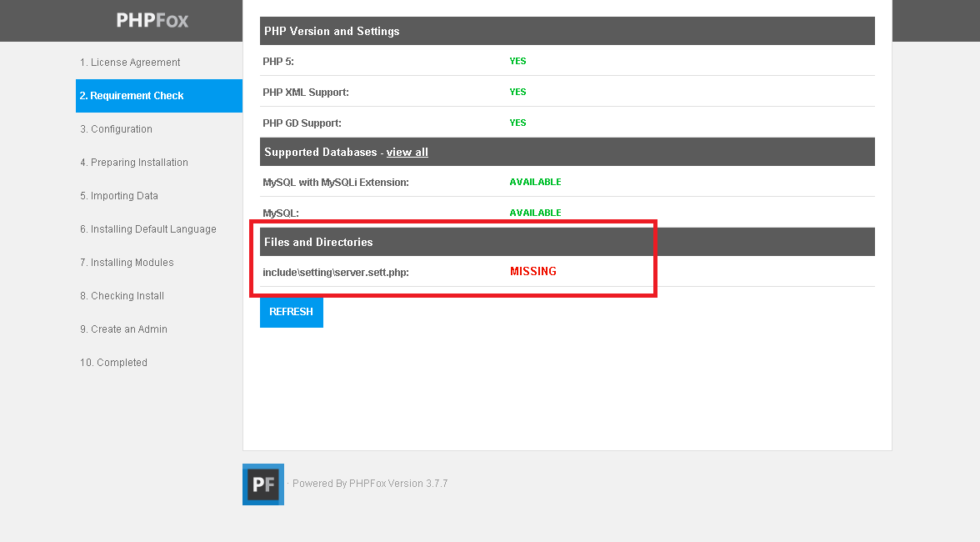
Task: Click the Files and Directories header
Action: (567, 242)
